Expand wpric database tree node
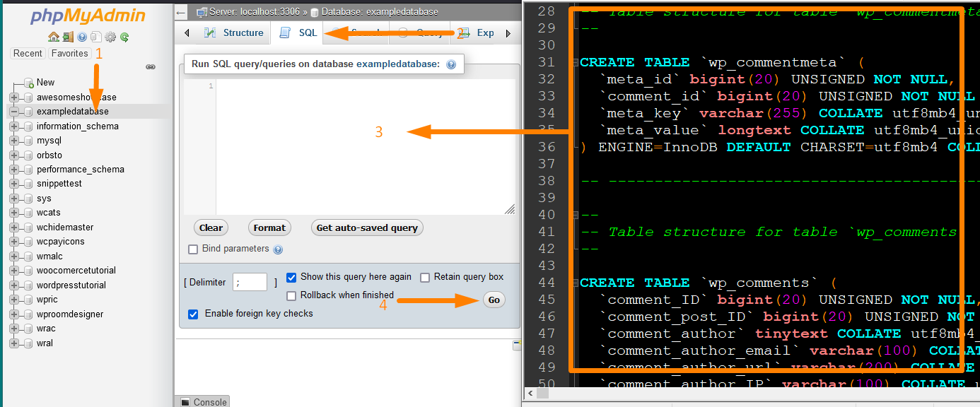980x407 pixels. coord(14,300)
